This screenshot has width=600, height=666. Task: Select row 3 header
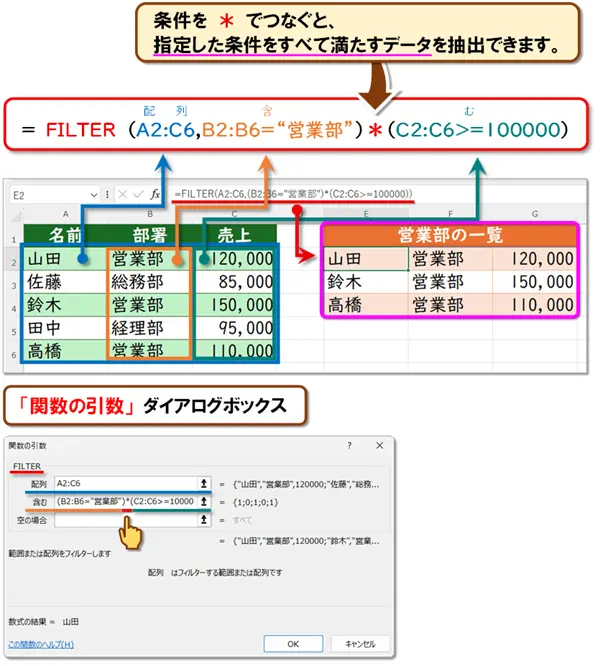[14, 285]
